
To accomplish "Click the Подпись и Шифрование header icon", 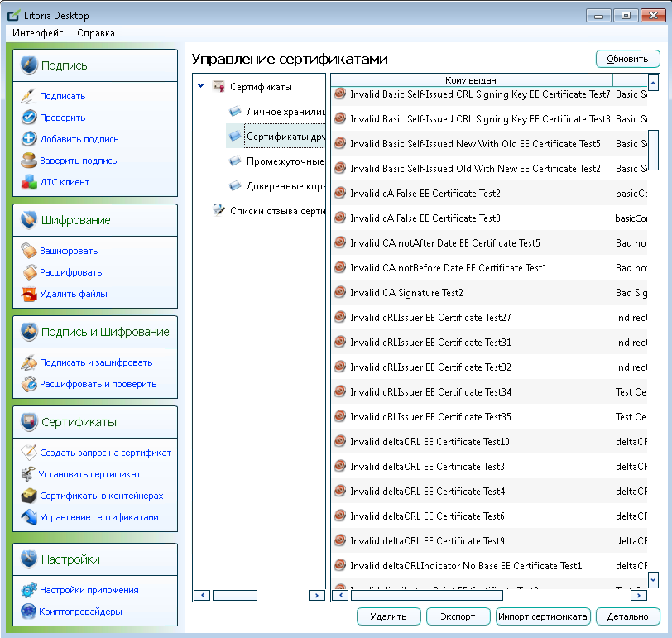I will coord(29,332).
